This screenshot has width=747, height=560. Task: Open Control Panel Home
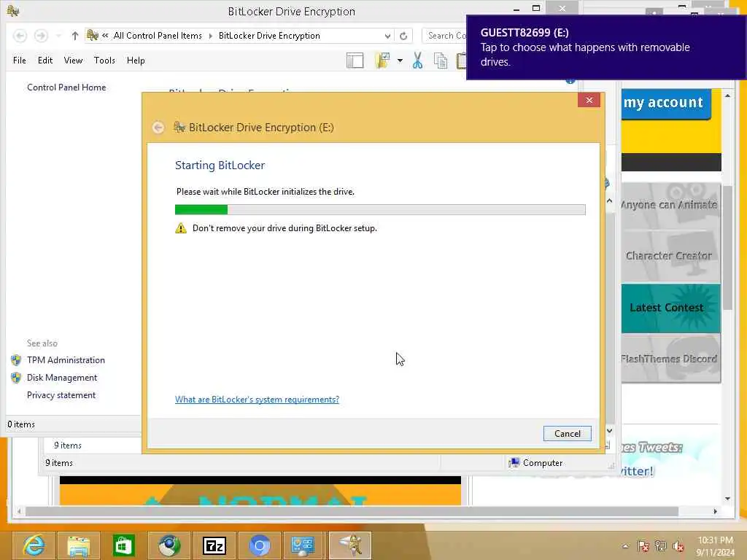pyautogui.click(x=66, y=87)
